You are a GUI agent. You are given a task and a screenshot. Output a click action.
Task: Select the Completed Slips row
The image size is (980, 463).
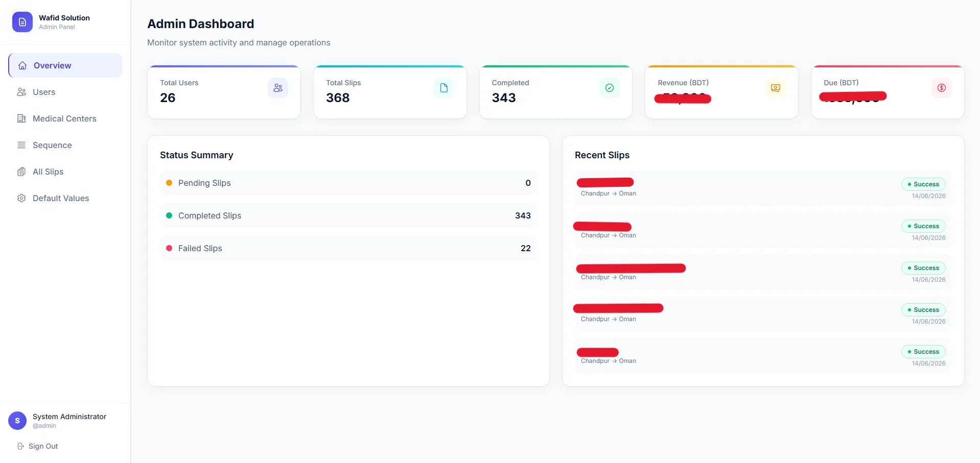[348, 215]
